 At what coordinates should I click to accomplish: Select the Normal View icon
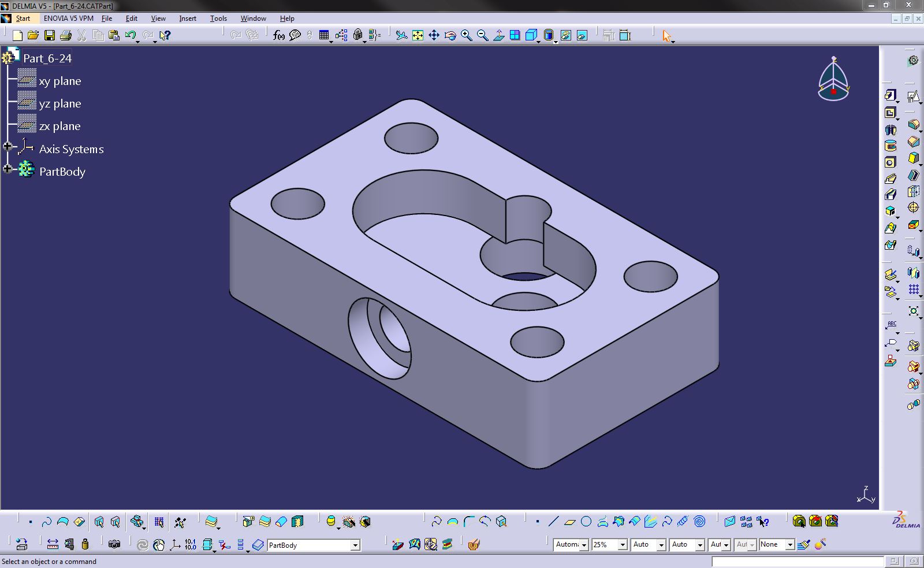tap(498, 35)
